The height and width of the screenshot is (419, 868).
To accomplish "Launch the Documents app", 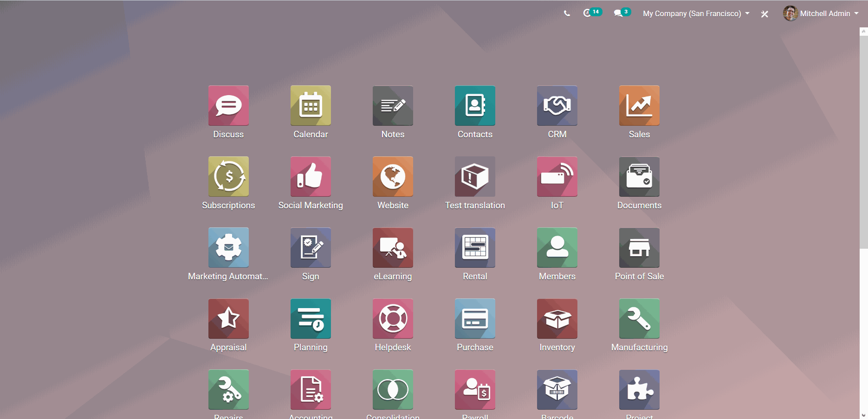I will click(639, 177).
